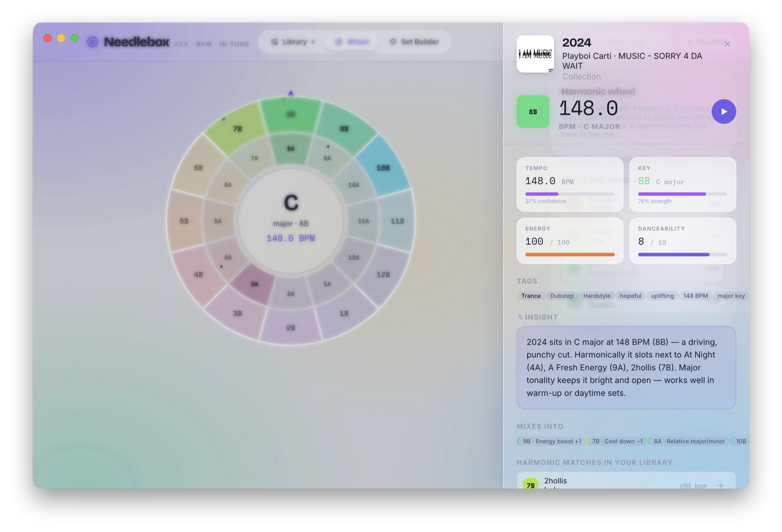Select the 1A inner wheel segment
The image size is (782, 532).
tap(327, 284)
